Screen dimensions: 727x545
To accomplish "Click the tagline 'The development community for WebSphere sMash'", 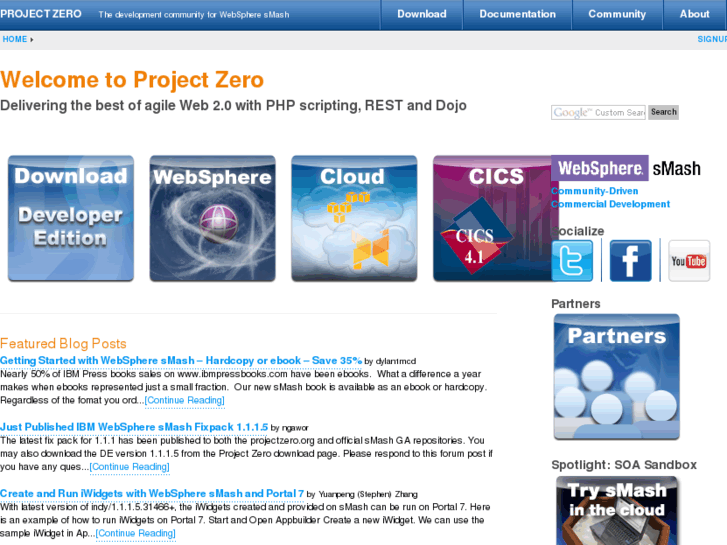I will [x=194, y=15].
